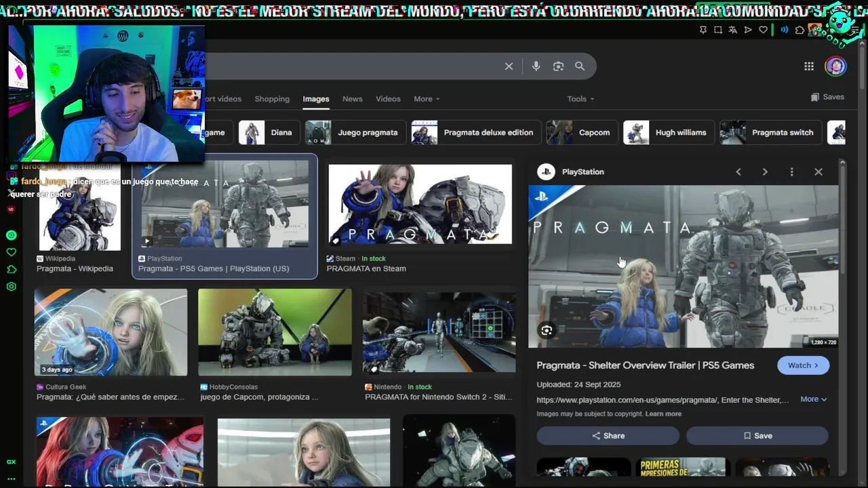Click the GX logo in sidebar
Screen dimensions: 868x488
coord(11,462)
